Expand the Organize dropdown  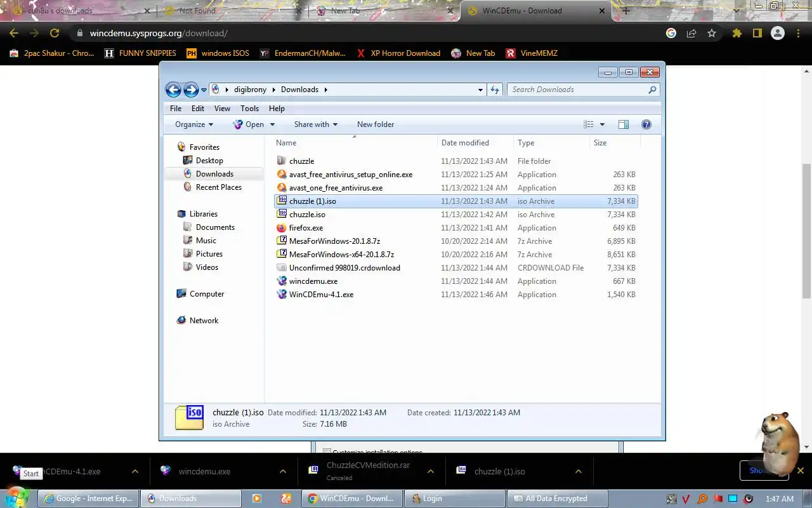point(194,124)
